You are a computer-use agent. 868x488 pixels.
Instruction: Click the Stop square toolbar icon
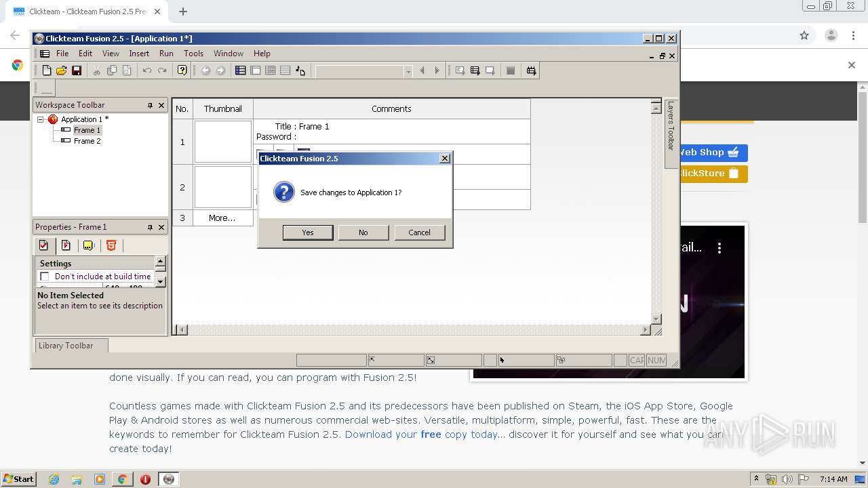(x=511, y=70)
